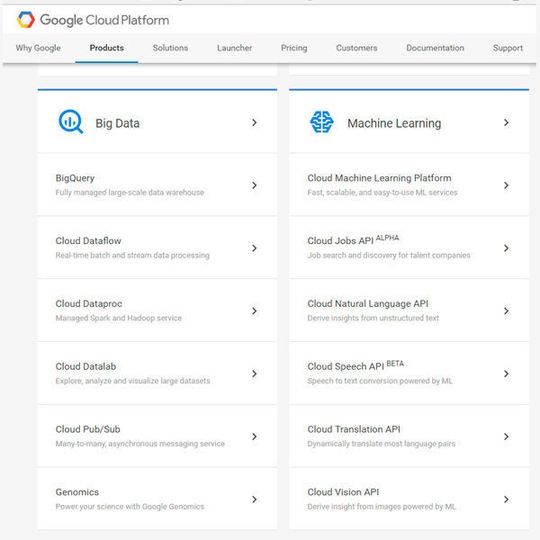Open the Cloud Translation API link
The image size is (540, 540).
(354, 429)
